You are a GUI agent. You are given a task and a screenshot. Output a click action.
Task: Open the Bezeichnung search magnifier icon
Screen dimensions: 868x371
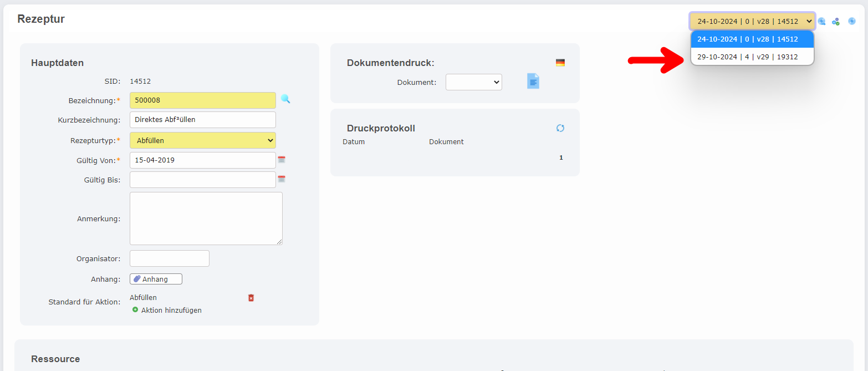click(x=285, y=99)
